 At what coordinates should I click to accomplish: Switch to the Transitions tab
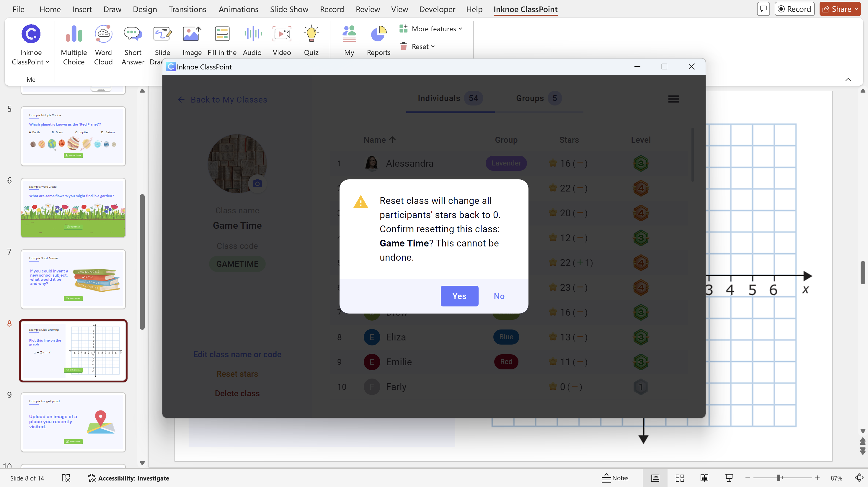187,9
